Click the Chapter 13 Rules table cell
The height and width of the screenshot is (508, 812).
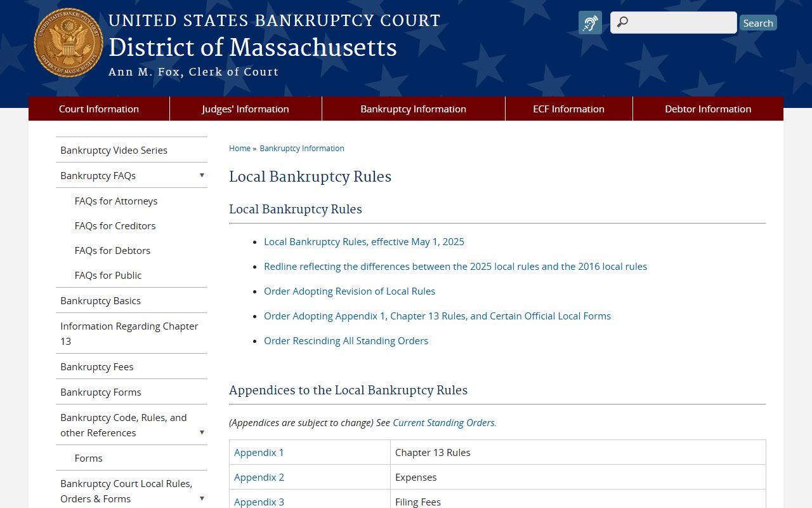point(578,452)
